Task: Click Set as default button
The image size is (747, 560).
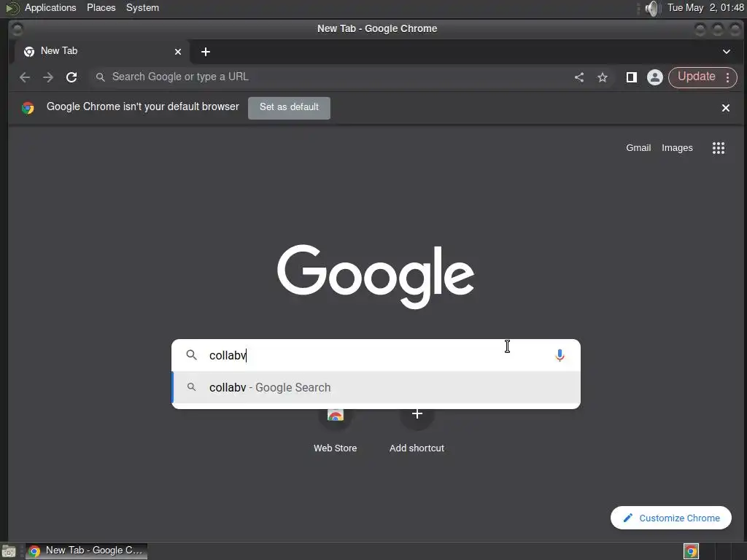Action: point(289,108)
